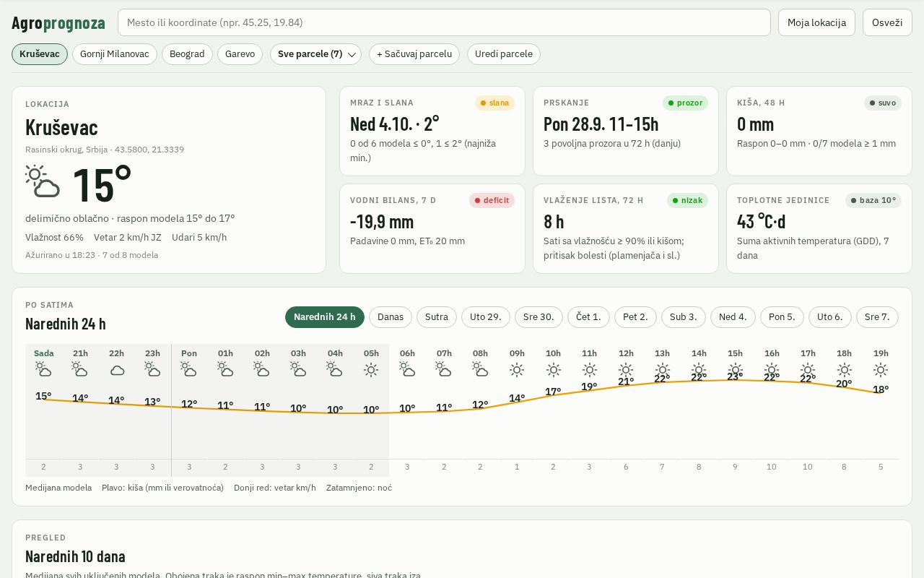
Task: Click the sun icon for 15h
Action: 735,370
